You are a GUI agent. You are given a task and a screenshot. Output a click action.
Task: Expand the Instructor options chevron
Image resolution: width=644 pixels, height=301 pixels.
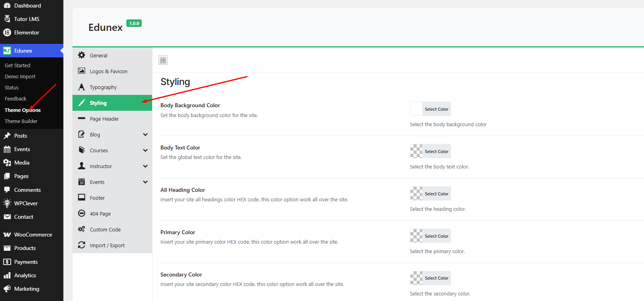pos(145,166)
